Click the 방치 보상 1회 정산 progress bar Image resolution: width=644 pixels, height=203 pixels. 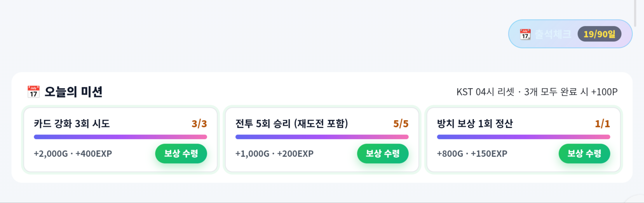click(x=523, y=137)
